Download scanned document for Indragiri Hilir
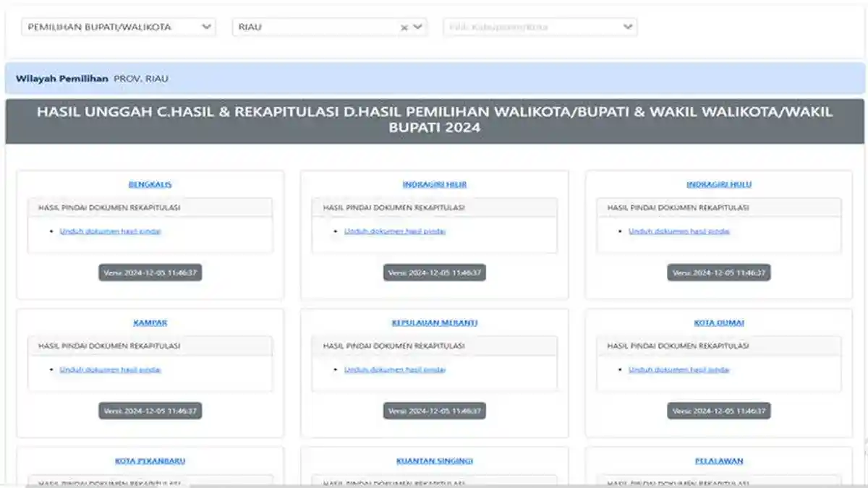Screen dimensions: 868x488 point(395,231)
